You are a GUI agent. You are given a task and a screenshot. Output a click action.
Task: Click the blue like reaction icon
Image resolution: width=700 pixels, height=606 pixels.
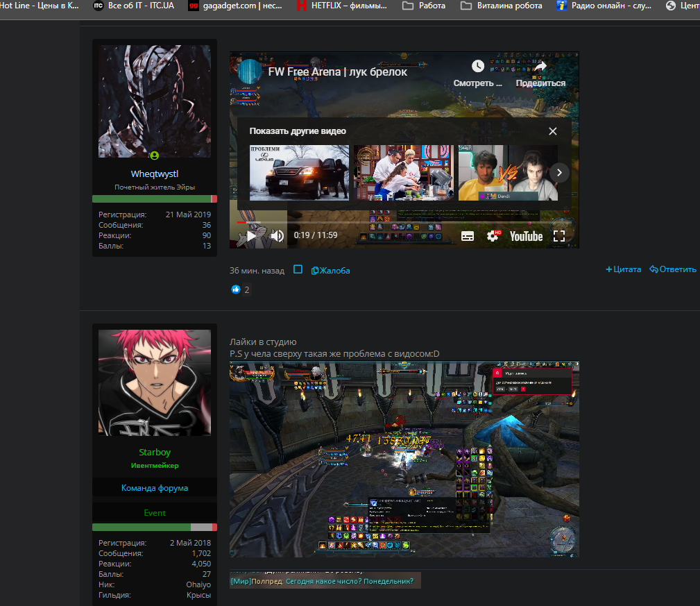click(x=236, y=289)
